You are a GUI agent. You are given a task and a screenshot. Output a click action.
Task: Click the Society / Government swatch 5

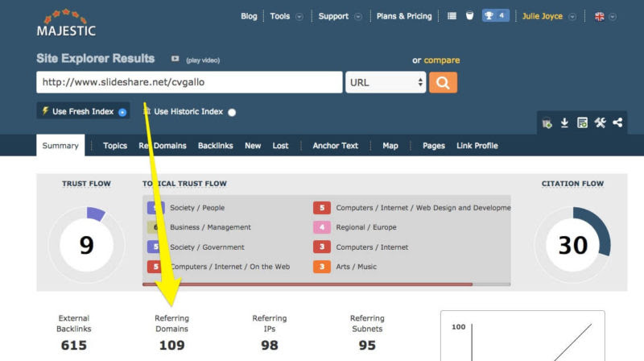[155, 247]
